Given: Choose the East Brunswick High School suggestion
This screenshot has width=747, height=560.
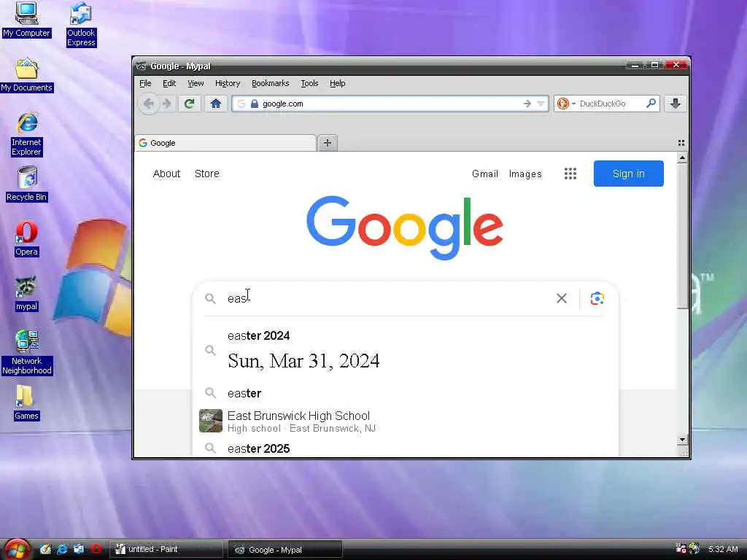Looking at the screenshot, I should [x=405, y=421].
